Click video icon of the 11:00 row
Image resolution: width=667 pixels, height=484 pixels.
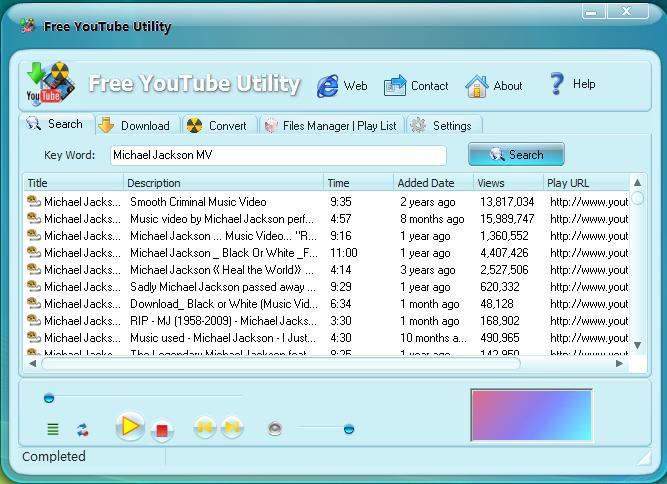tap(34, 252)
